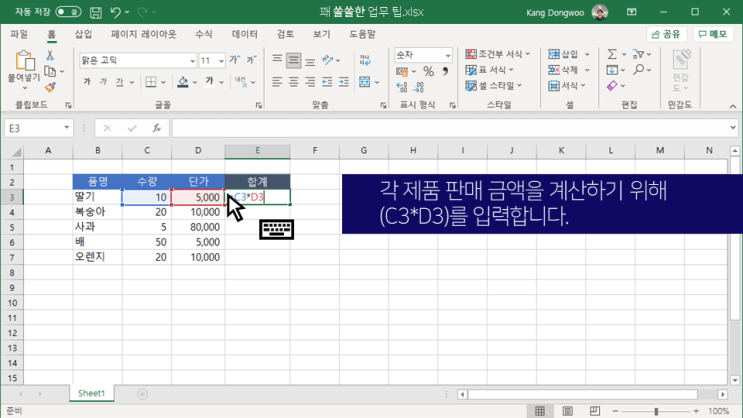The width and height of the screenshot is (743, 418).
Task: Select the Sheet1 tab
Action: 91,393
